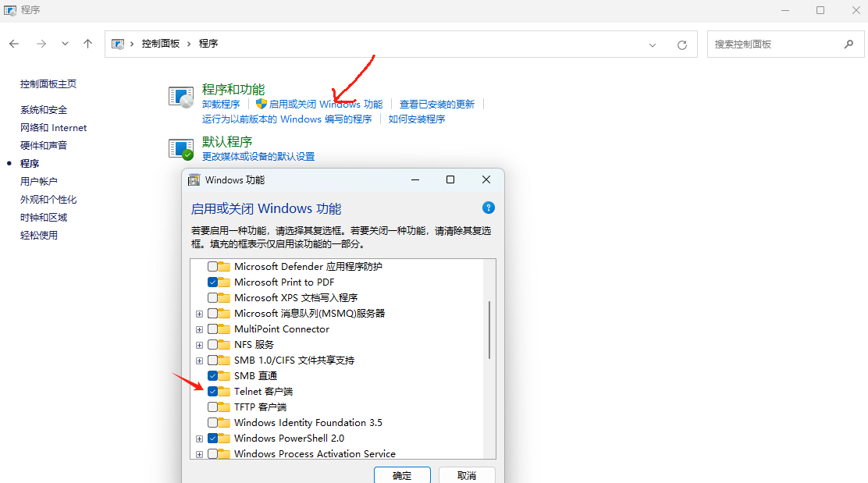The image size is (868, 483).
Task: Select the TFTP 客户端 folder icon
Action: pos(224,407)
